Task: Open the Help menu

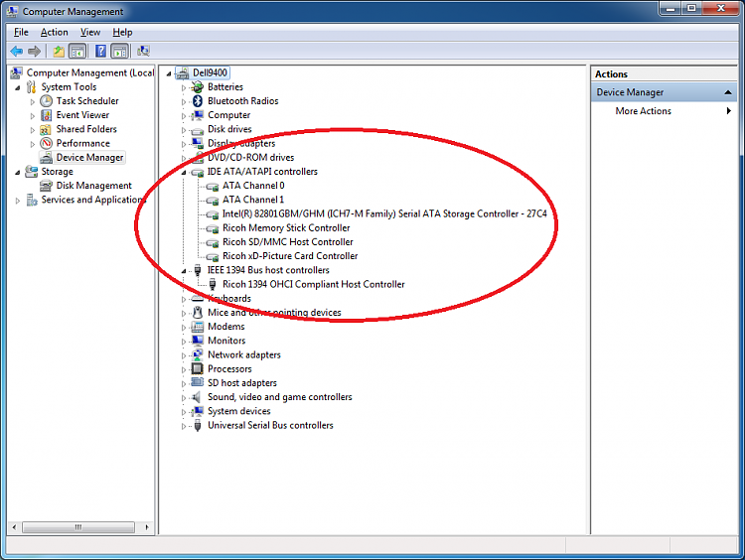Action: tap(122, 33)
